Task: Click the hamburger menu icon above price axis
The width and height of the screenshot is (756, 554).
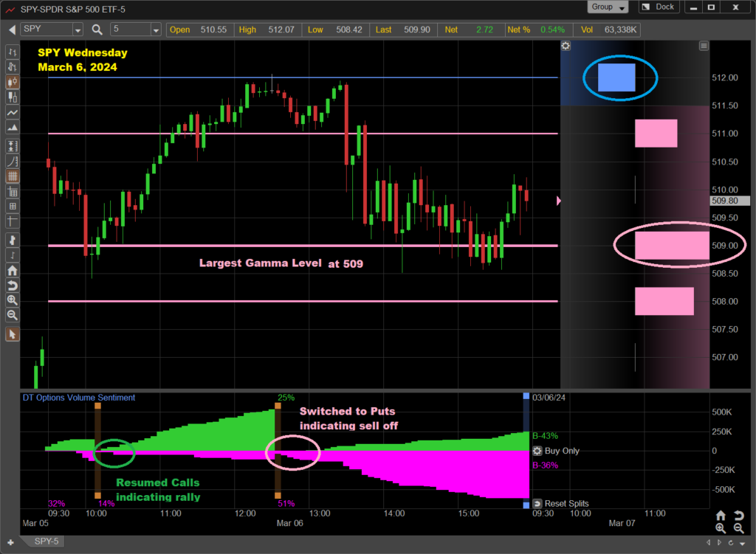Action: [704, 46]
